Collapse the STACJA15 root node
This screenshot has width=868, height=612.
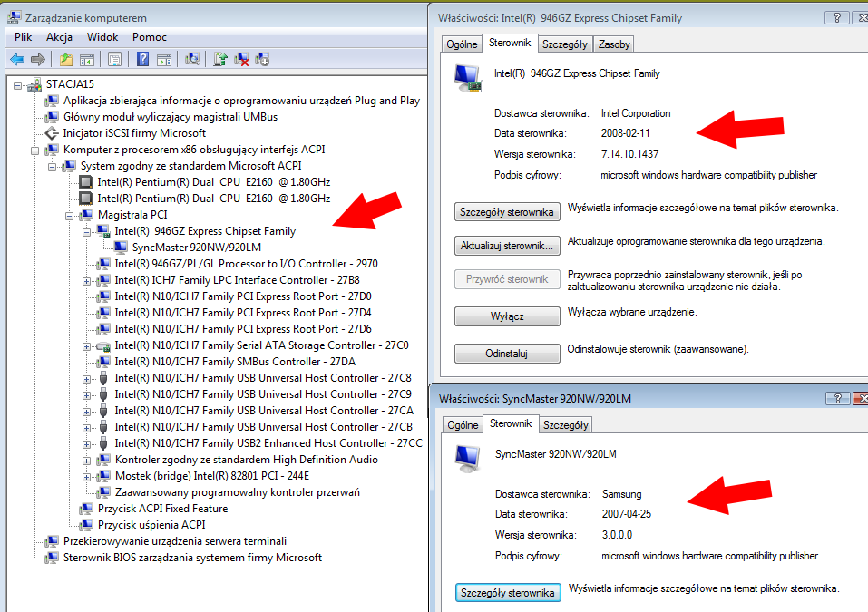[18, 85]
